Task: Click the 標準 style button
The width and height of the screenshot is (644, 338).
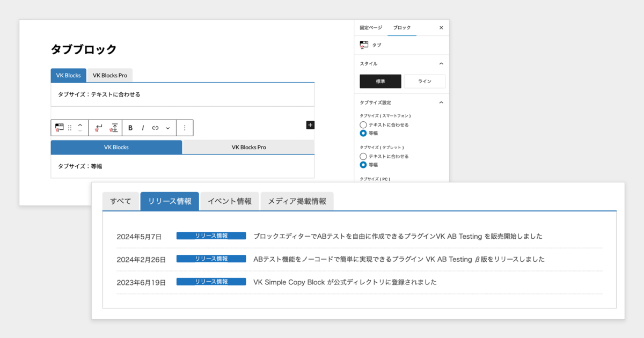Action: pyautogui.click(x=380, y=81)
